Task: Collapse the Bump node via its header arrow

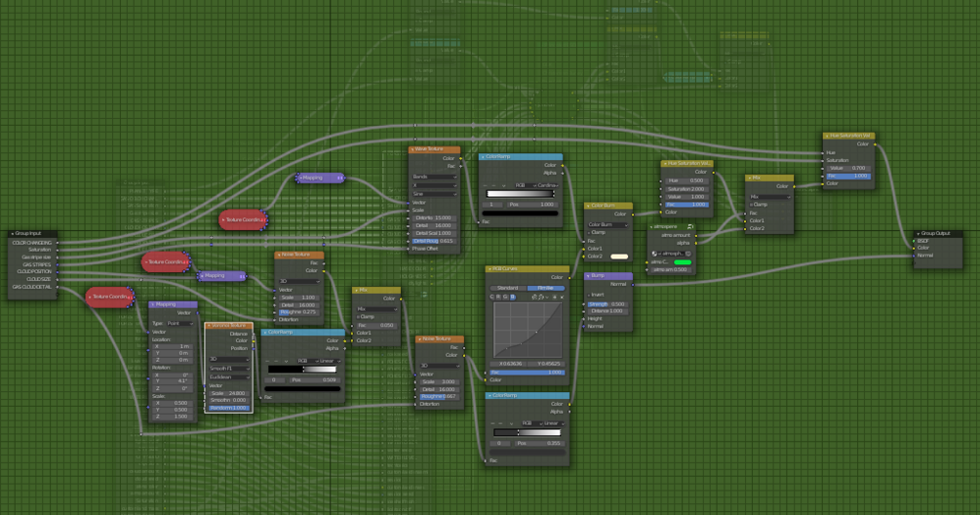Action: pos(588,276)
